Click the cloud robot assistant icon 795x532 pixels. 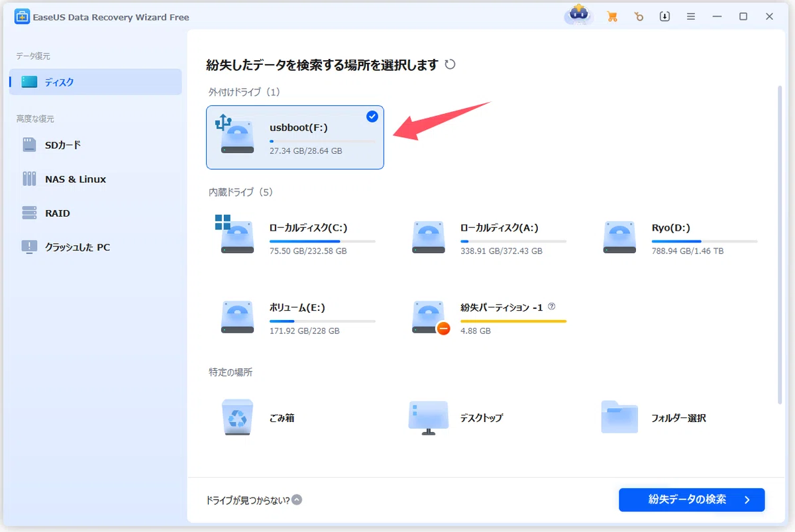click(x=578, y=15)
